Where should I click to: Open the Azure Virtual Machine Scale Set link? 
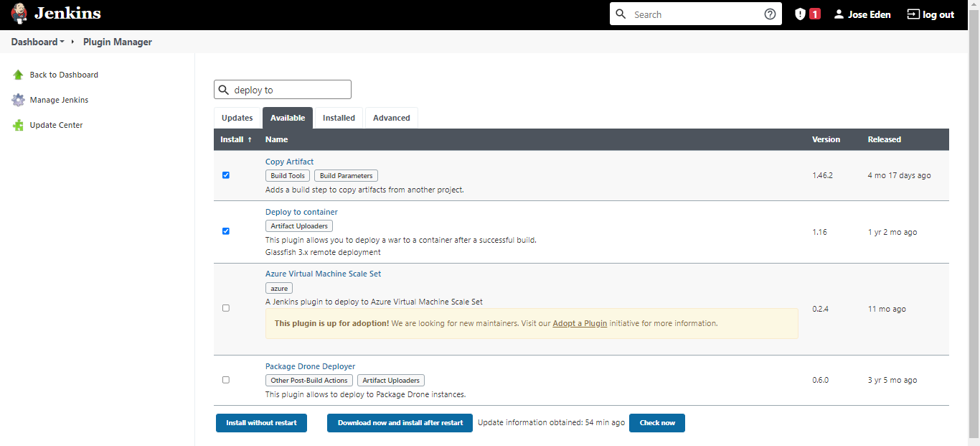pyautogui.click(x=323, y=274)
